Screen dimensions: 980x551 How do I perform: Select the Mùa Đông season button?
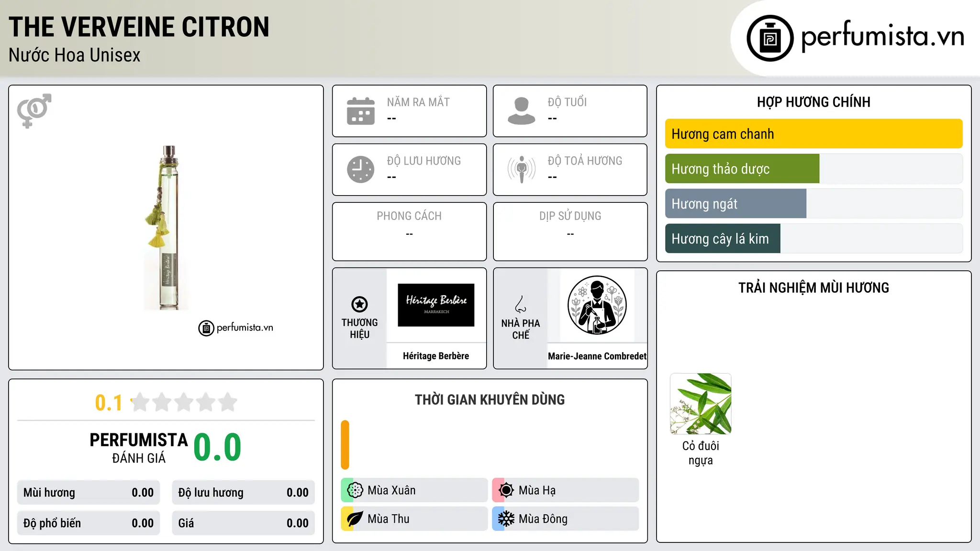(566, 519)
